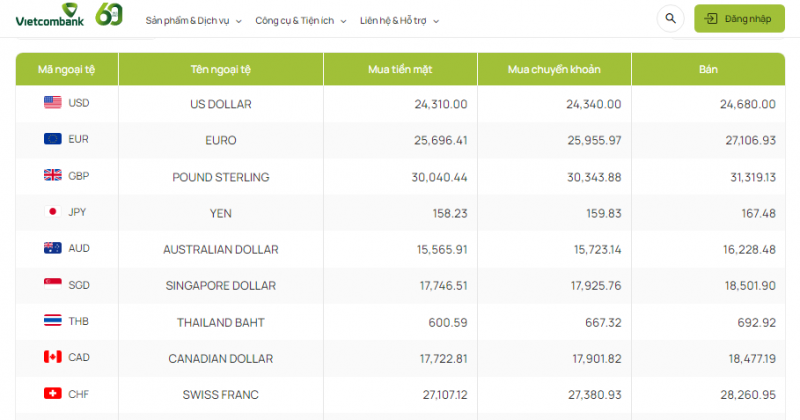Select the SWISS FRANC currency name

point(221,395)
